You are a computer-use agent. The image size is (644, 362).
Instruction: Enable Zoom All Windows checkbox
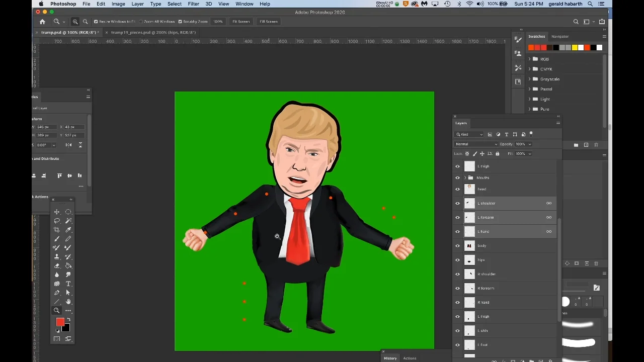pos(141,22)
